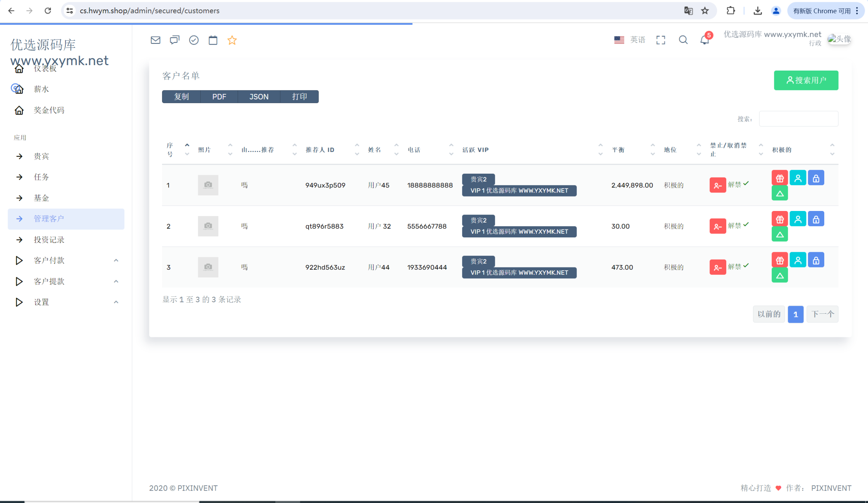This screenshot has width=868, height=503.
Task: Click the green 搜索用户 button
Action: tap(806, 80)
